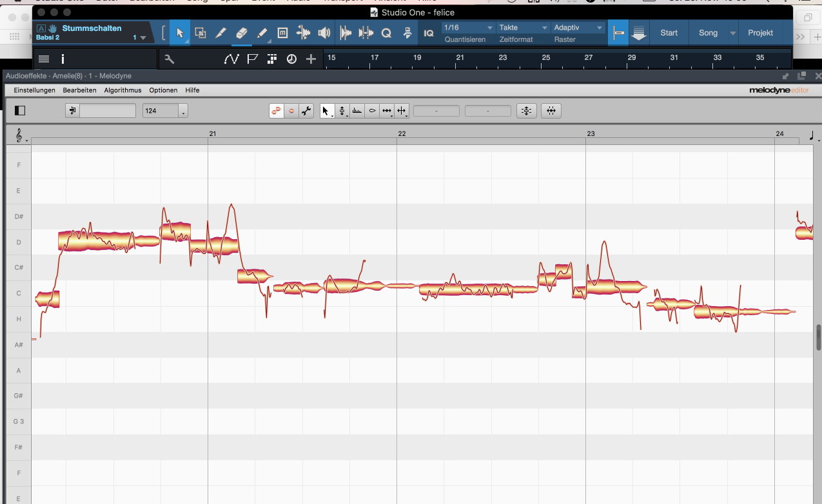Select the Melodyne pitch tool
The width and height of the screenshot is (822, 504).
point(342,111)
